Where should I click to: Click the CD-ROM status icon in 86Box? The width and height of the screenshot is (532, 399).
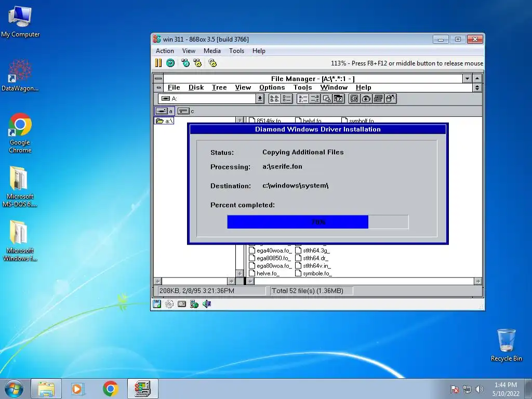point(169,303)
